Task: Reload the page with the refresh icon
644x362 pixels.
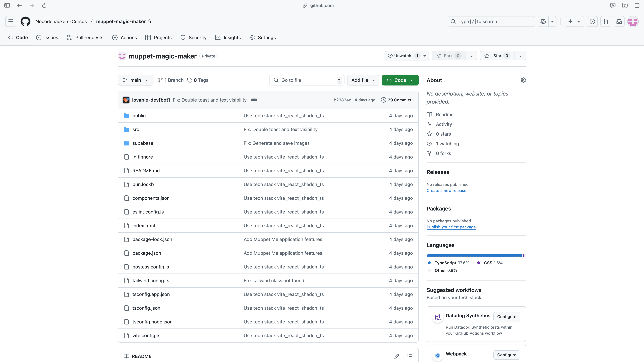Action: (44, 6)
